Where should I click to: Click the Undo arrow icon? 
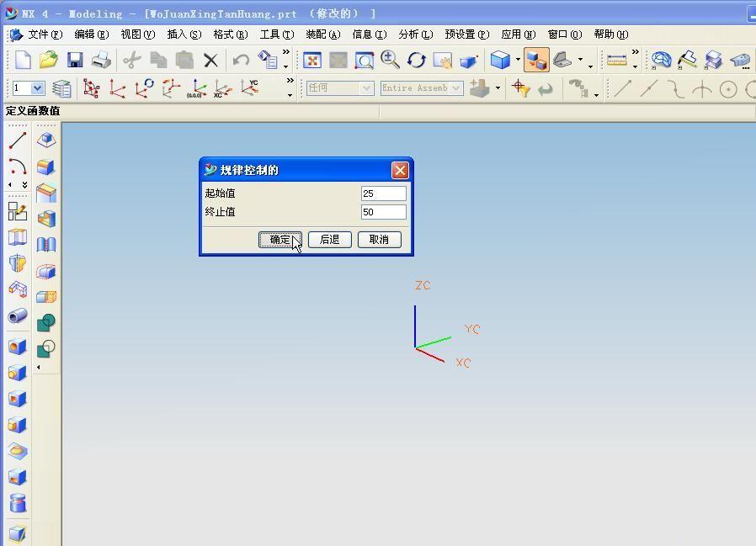(241, 60)
